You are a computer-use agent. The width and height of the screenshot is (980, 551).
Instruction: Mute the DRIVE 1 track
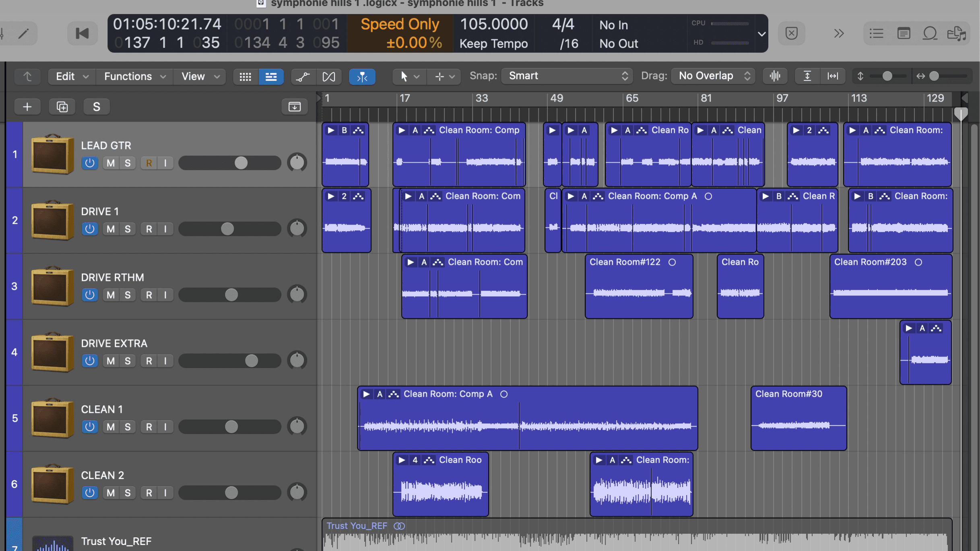111,229
